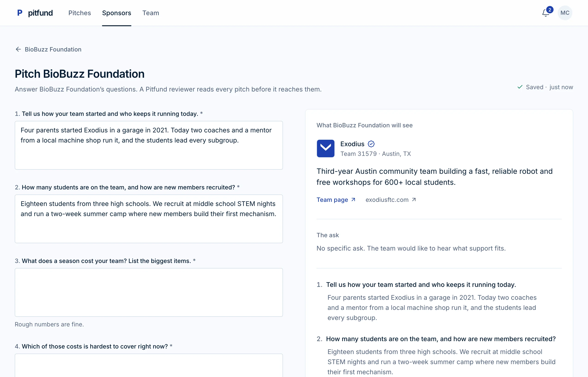Image resolution: width=588 pixels, height=377 pixels.
Task: Click the external arrow beside Team page
Action: click(353, 200)
